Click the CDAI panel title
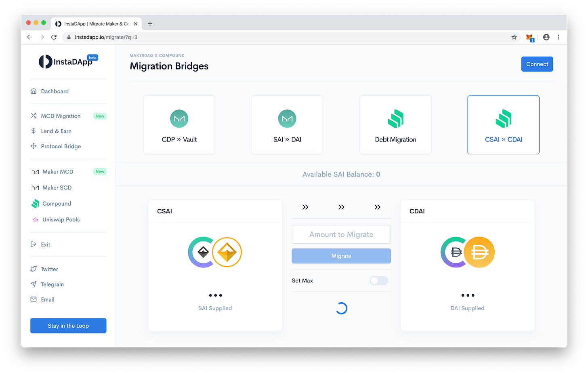This screenshot has height=375, width=588. click(x=417, y=211)
